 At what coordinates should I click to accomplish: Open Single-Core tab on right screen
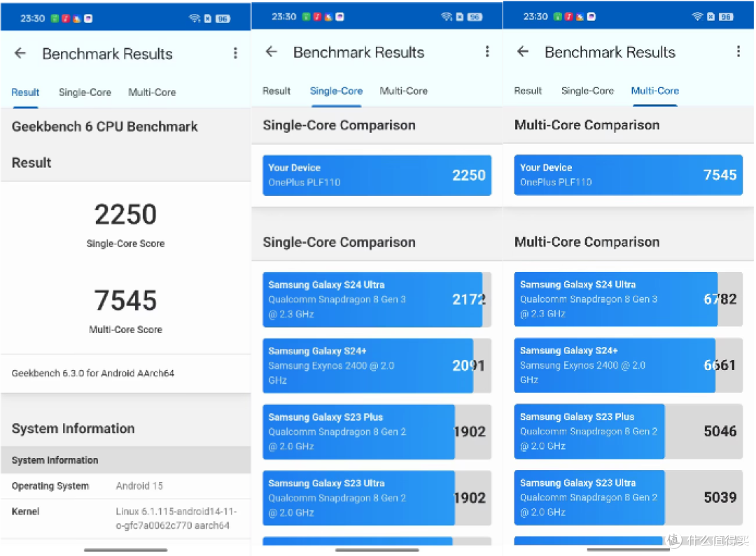pyautogui.click(x=587, y=91)
